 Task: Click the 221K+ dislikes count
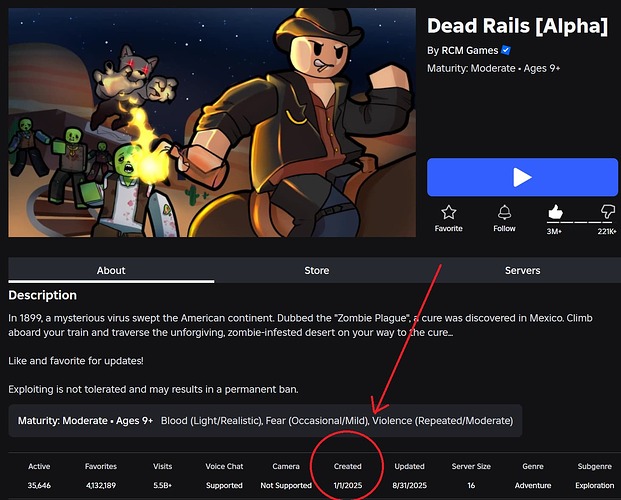point(607,231)
